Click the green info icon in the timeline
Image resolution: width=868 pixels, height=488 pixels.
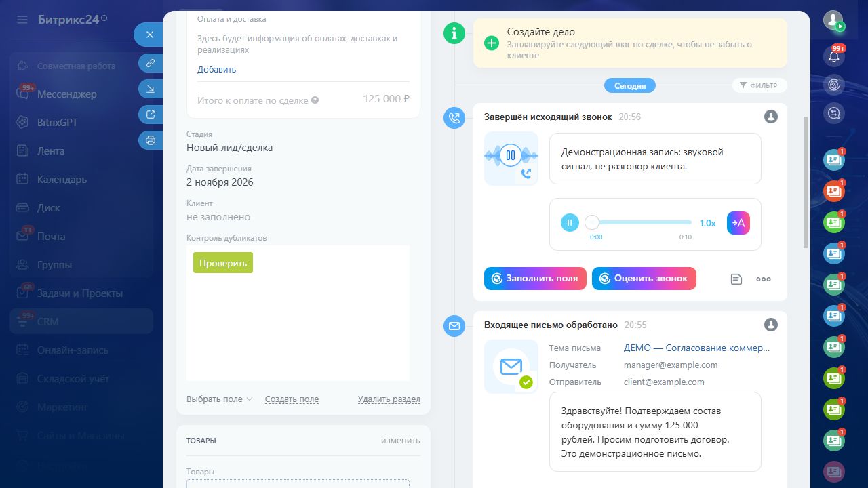pyautogui.click(x=454, y=33)
